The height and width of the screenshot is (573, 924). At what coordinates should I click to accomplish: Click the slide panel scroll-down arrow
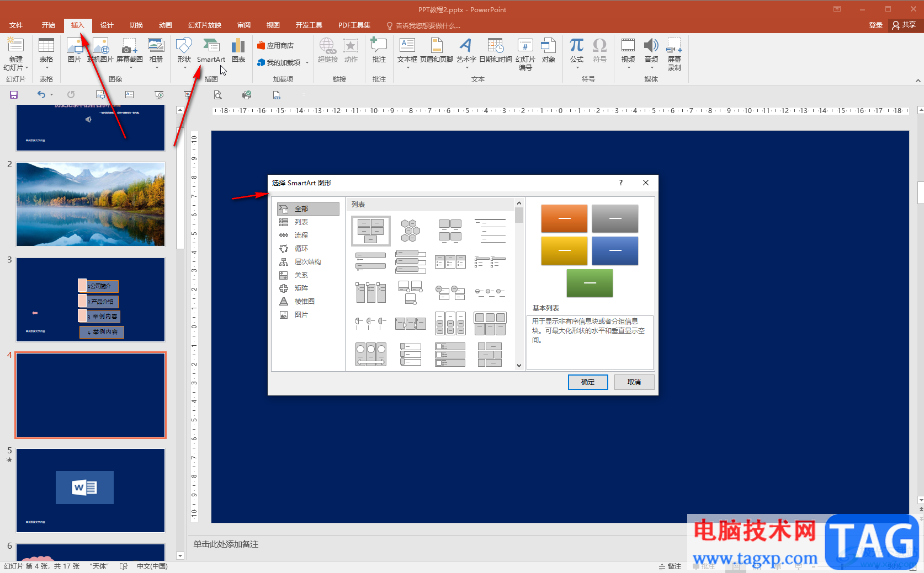point(180,556)
